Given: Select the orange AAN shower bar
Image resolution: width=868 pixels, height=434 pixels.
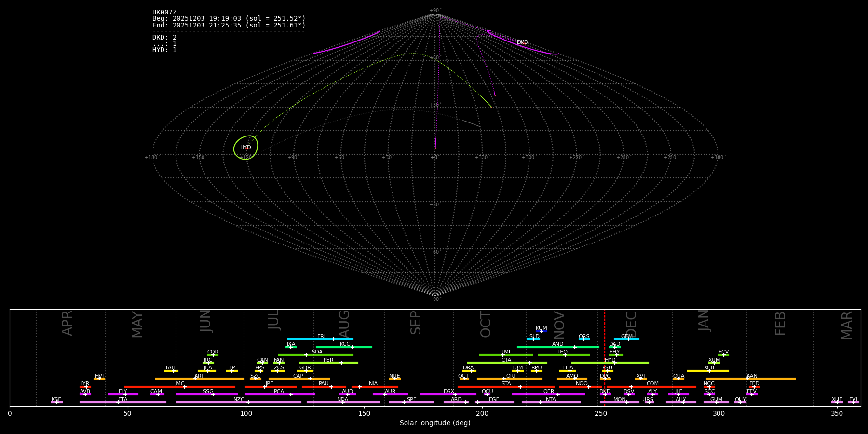Looking at the screenshot, I should (x=772, y=379).
